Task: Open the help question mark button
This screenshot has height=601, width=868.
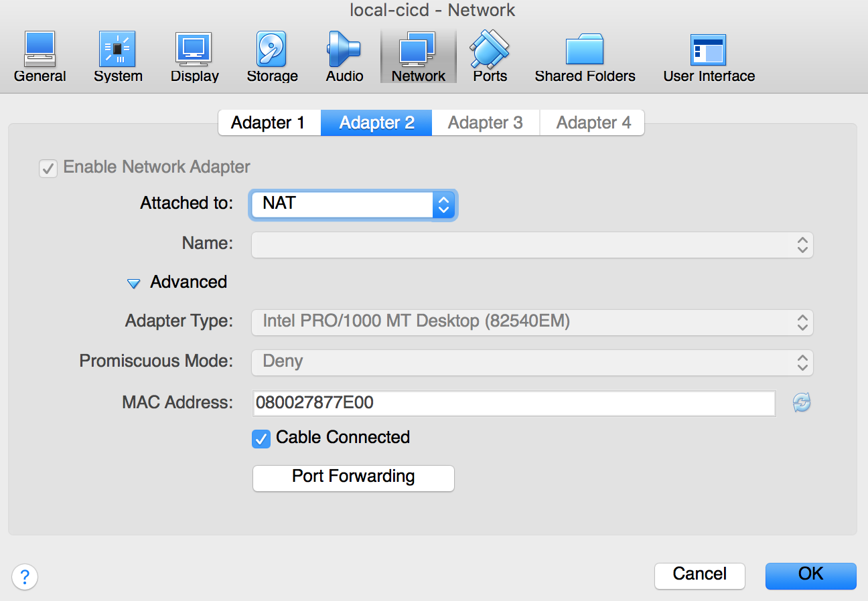Action: point(25,576)
